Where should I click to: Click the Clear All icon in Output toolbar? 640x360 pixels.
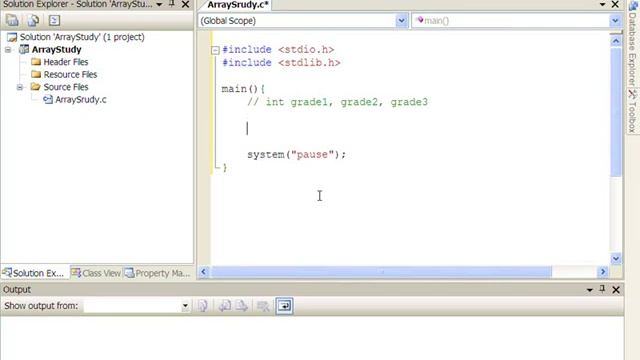point(263,306)
